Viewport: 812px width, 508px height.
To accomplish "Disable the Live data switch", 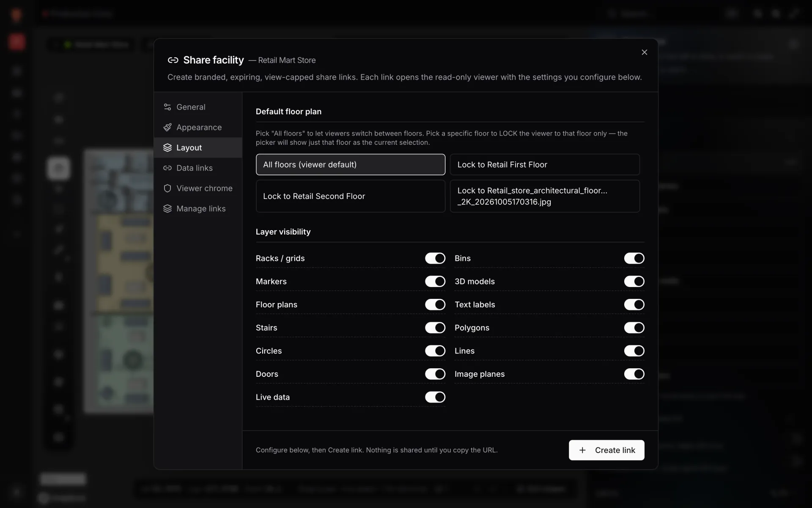I will [435, 397].
